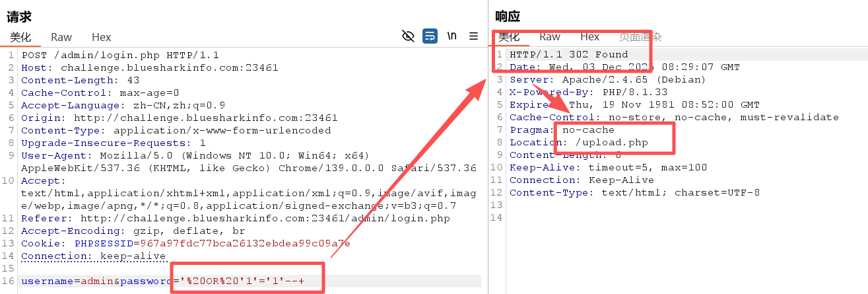Viewport: 868px width, 294px height.
Task: Open the response Hex tab
Action: (590, 36)
